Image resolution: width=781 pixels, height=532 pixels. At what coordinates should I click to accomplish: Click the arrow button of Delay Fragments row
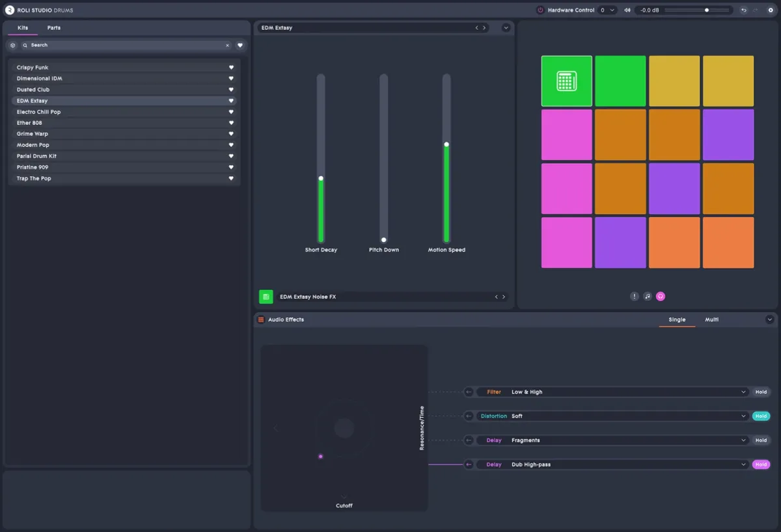point(469,440)
